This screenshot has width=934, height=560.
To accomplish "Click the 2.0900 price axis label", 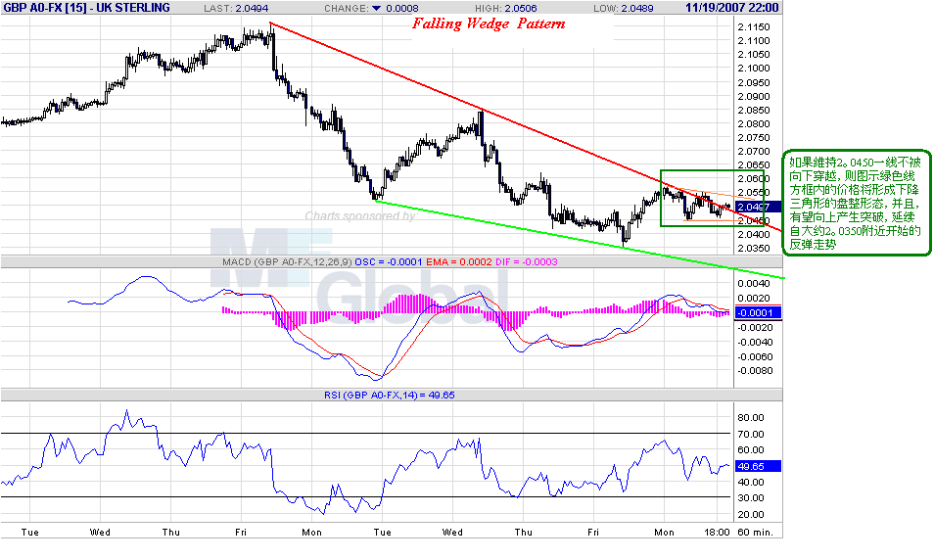I will pyautogui.click(x=754, y=97).
